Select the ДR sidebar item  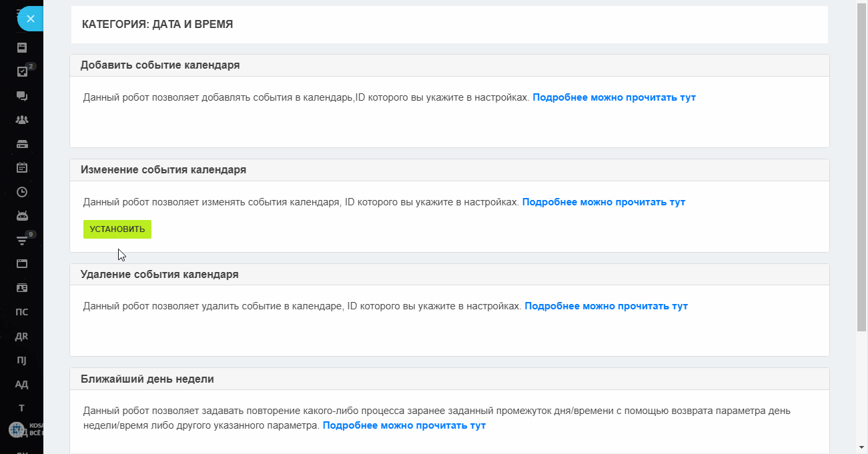(22, 336)
